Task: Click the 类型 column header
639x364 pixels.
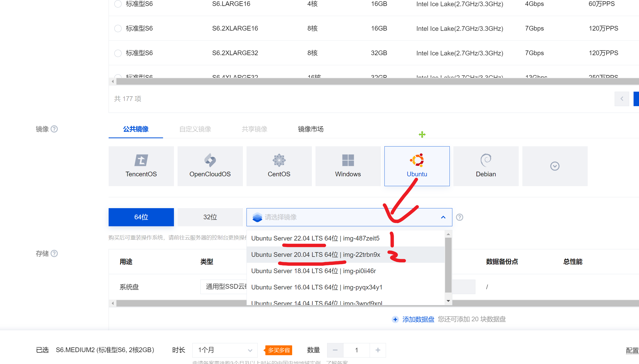Action: 207,261
